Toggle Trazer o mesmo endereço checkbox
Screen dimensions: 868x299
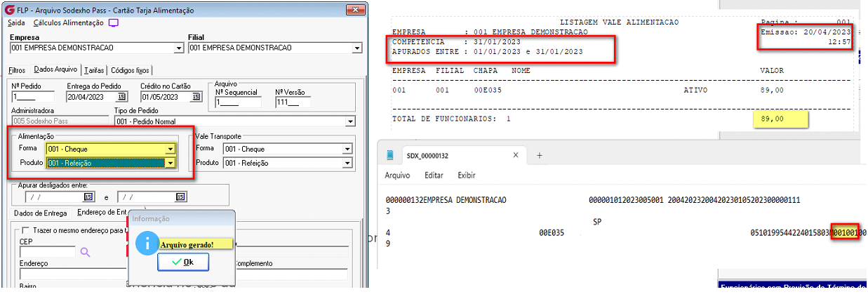tap(26, 230)
